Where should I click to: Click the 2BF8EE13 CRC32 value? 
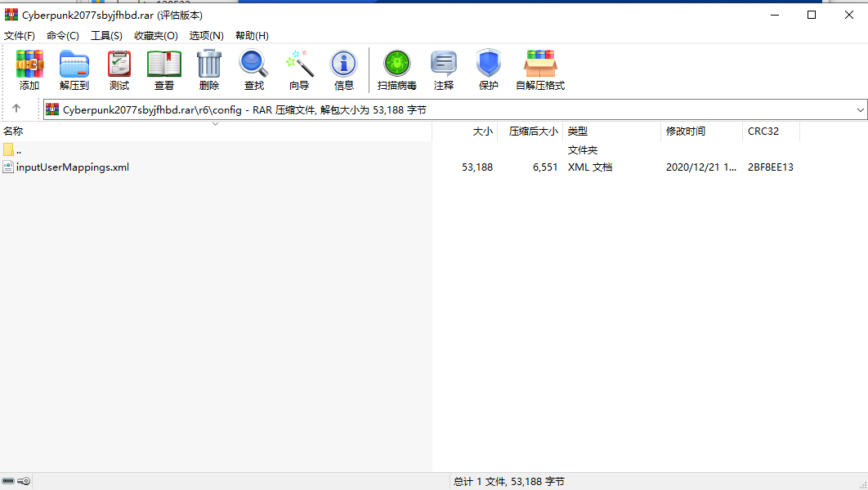point(771,167)
